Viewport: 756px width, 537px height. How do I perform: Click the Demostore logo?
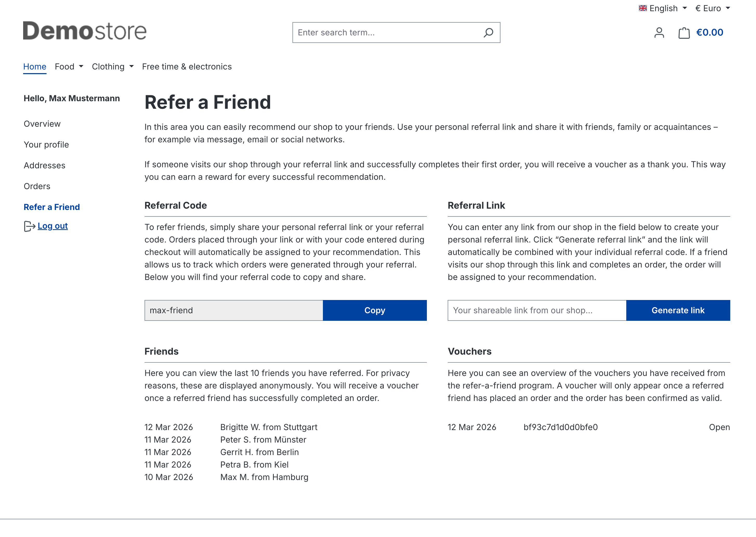coord(84,31)
